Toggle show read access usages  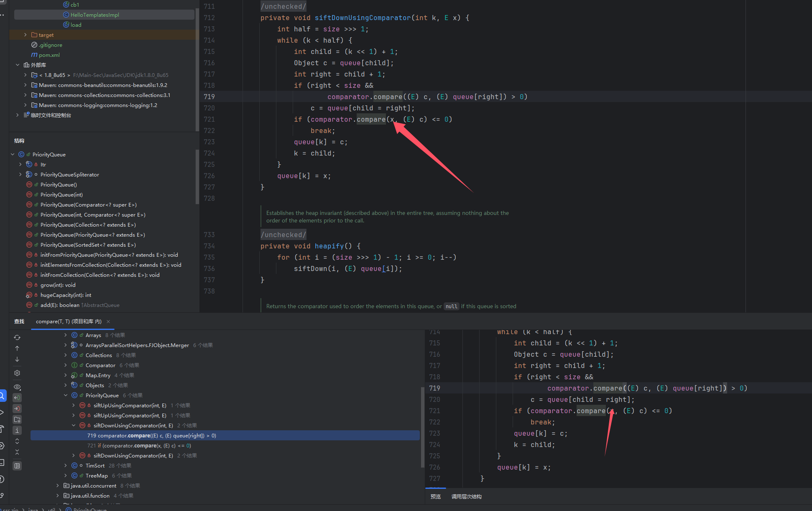17,398
